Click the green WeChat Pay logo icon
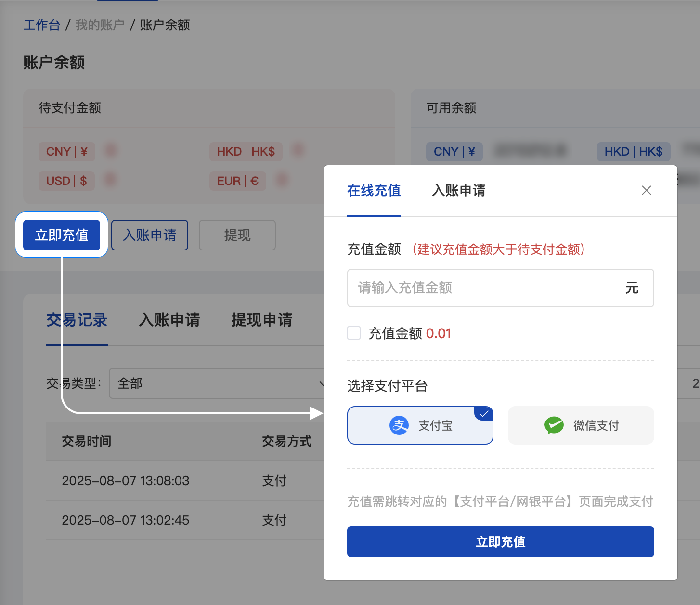The width and height of the screenshot is (700, 605). (555, 425)
